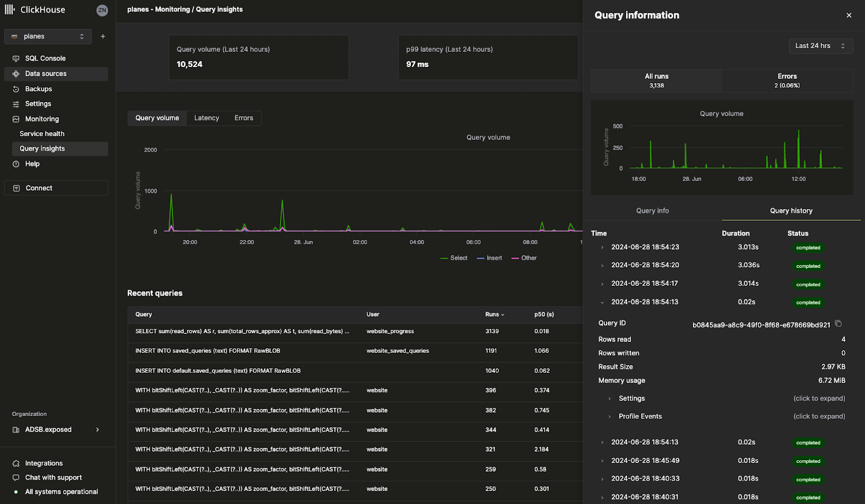865x504 pixels.
Task: Open the SQL Console from the sidebar
Action: 45,58
